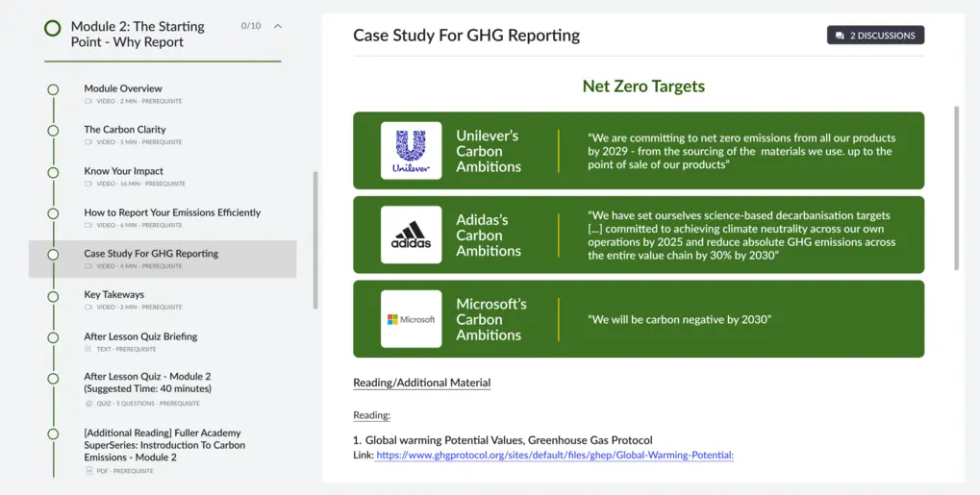The image size is (980, 495).
Task: Click completion circle for Additional Reading PDF
Action: [x=53, y=433]
